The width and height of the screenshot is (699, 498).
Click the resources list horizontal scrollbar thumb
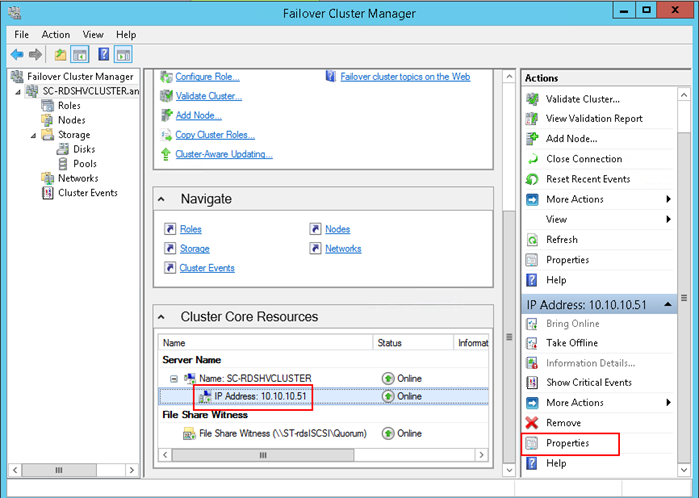[x=263, y=455]
